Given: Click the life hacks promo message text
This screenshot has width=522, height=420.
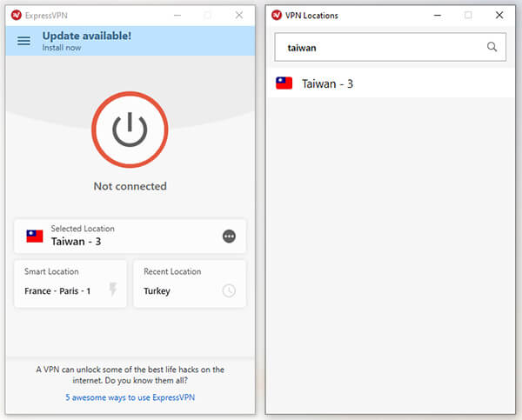Looking at the screenshot, I should pos(130,375).
